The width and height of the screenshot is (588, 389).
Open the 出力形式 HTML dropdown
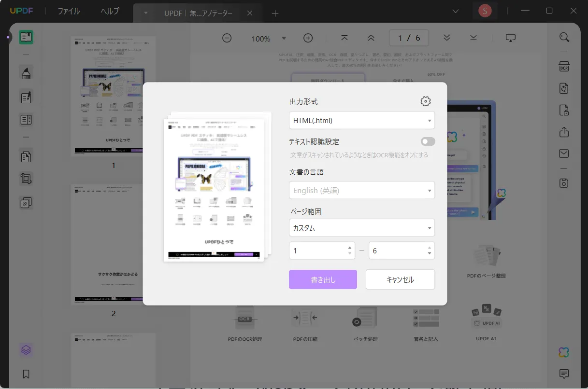tap(362, 121)
